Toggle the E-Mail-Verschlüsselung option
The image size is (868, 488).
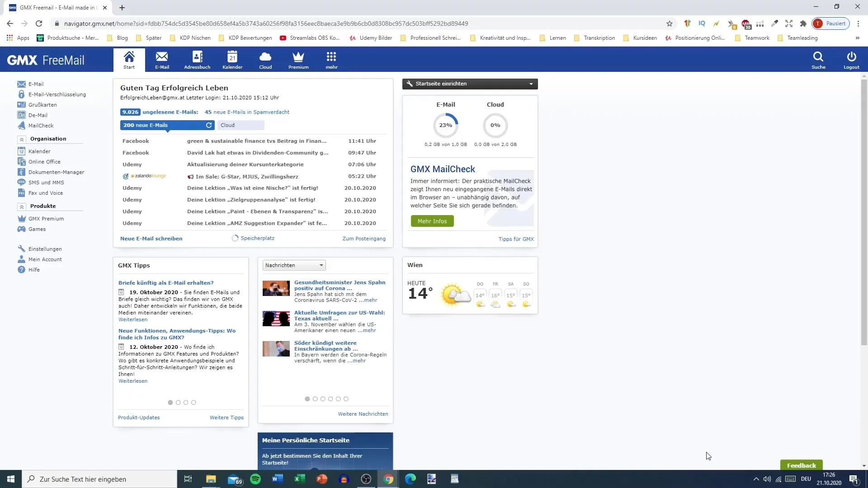click(x=57, y=94)
